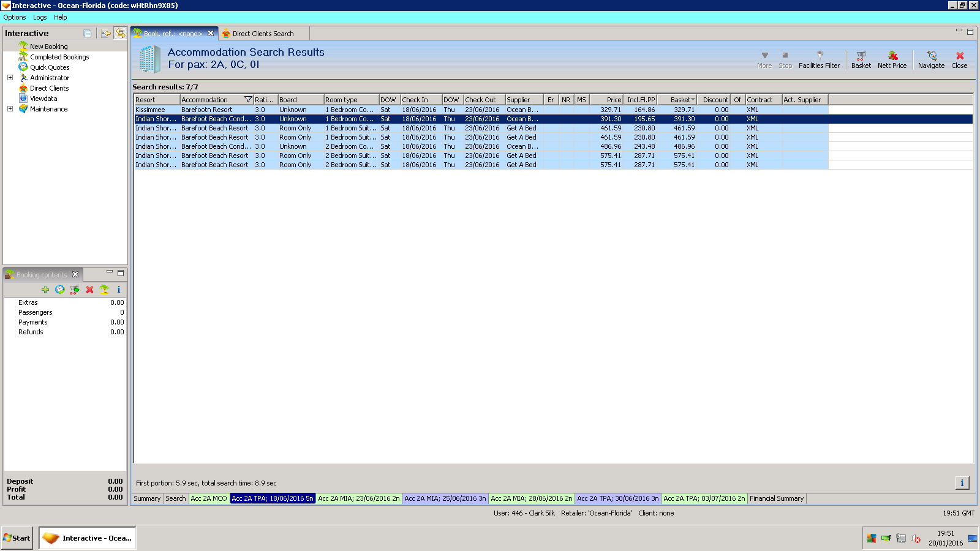980x551 pixels.
Task: Expand the Maintenance tree node
Action: coord(10,109)
